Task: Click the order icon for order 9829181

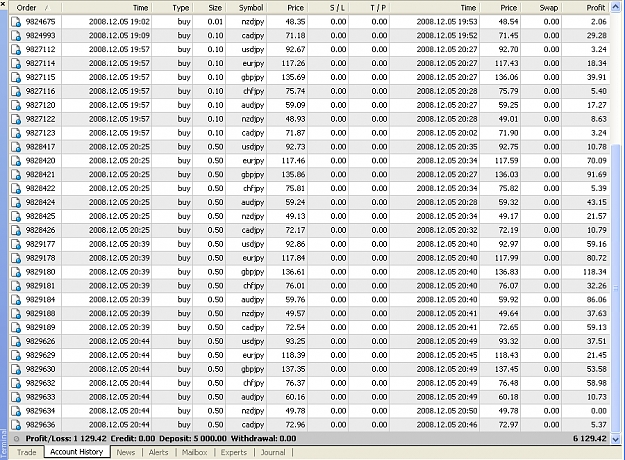Action: [x=16, y=286]
